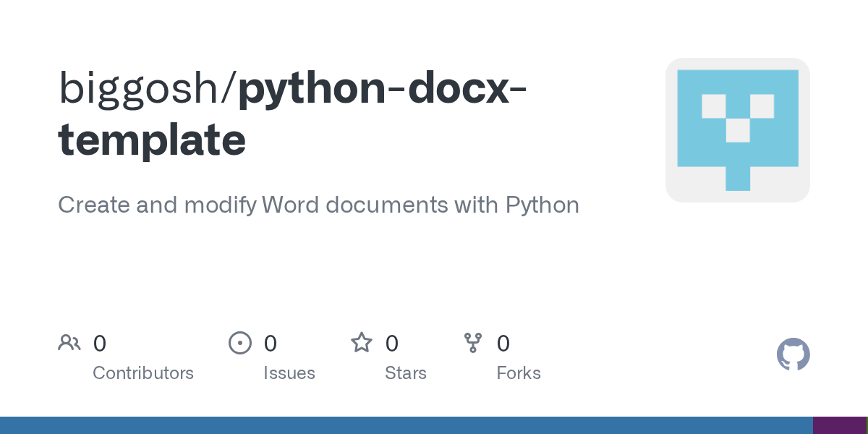Click the Forks branch icon
Screen dimensions: 868x434
coord(473,343)
